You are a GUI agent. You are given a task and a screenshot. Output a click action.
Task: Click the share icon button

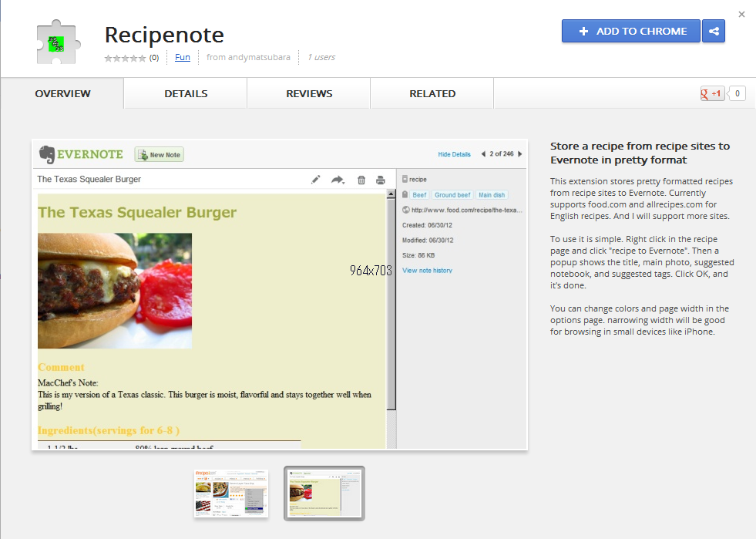click(714, 32)
